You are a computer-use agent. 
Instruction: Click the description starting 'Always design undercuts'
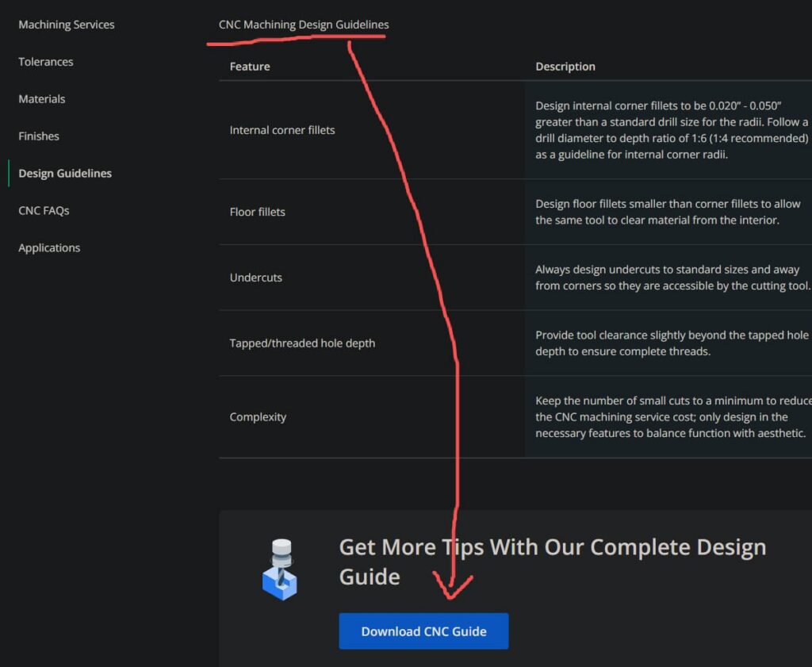coord(672,278)
